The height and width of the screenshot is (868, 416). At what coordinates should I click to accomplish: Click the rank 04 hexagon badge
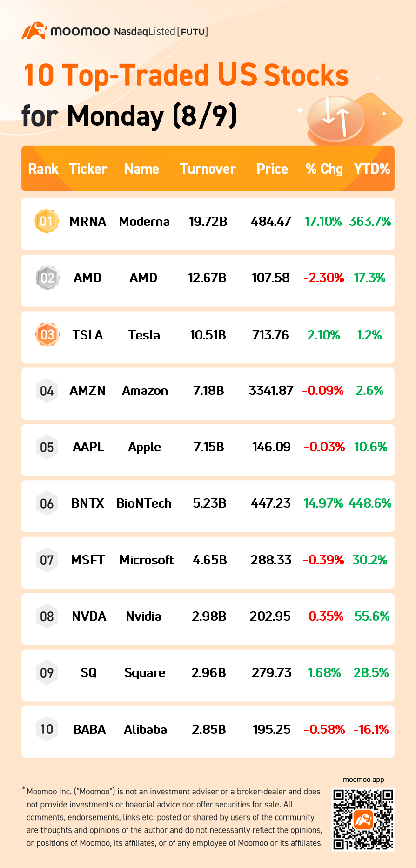(x=47, y=391)
